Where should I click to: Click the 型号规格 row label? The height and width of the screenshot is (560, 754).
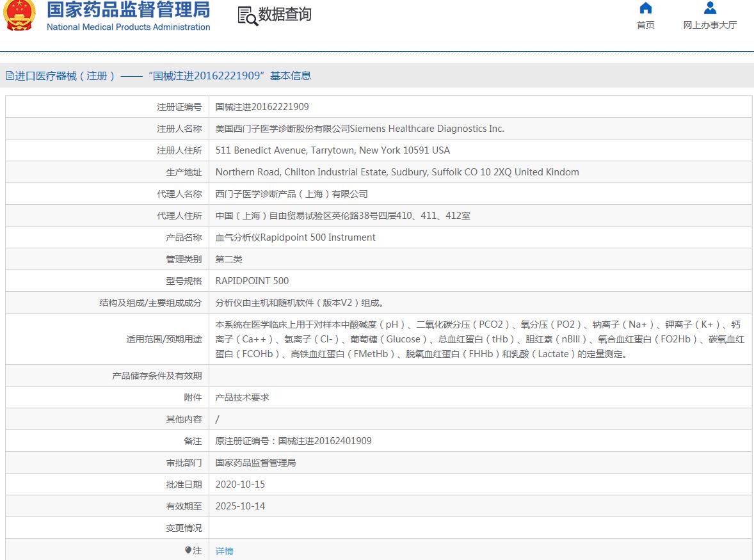click(x=184, y=281)
